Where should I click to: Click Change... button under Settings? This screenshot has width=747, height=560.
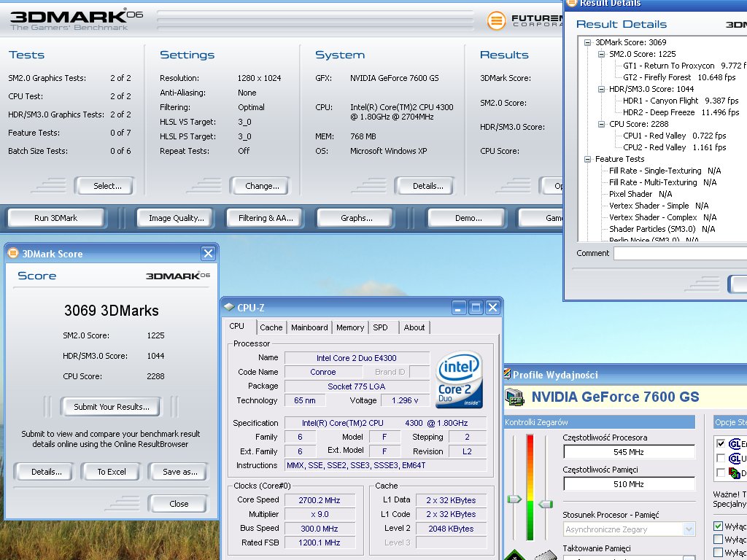[x=262, y=186]
